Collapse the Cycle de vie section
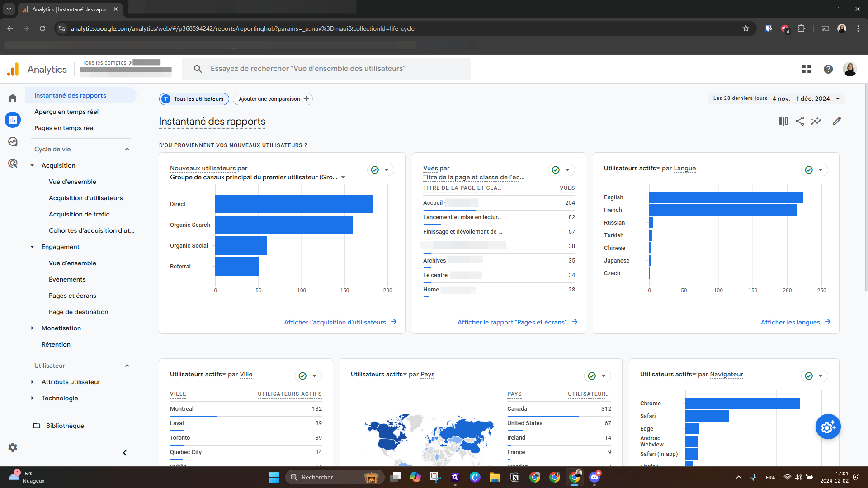868x488 pixels. tap(127, 149)
